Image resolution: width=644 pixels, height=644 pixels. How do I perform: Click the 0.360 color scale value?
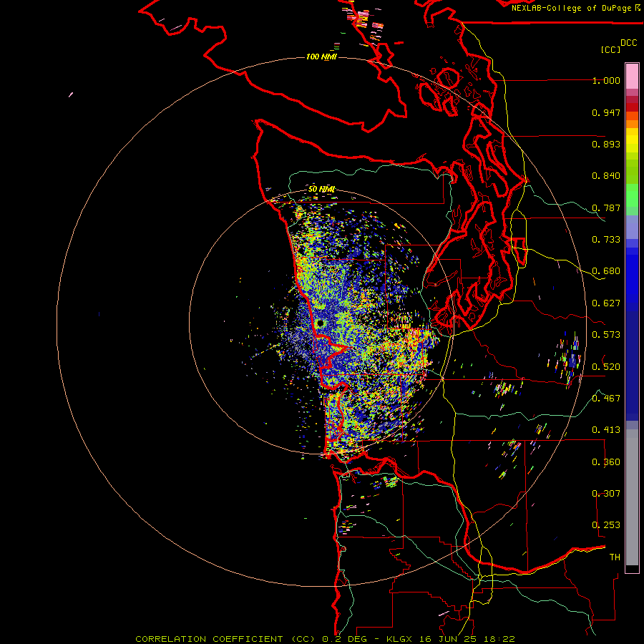click(x=606, y=462)
